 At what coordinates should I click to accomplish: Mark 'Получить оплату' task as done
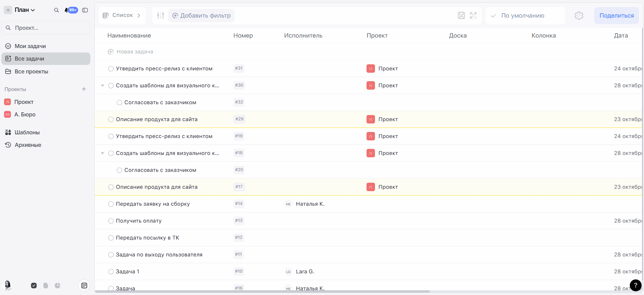(x=111, y=221)
